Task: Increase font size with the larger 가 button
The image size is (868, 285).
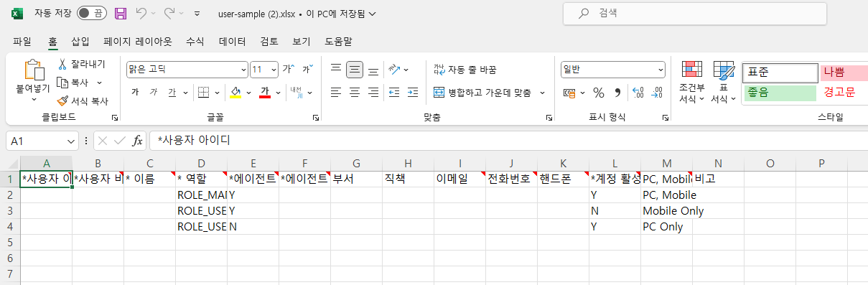Action: pos(288,69)
